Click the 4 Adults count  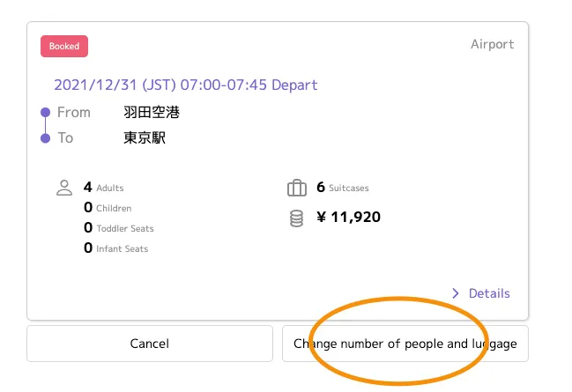[x=88, y=187]
